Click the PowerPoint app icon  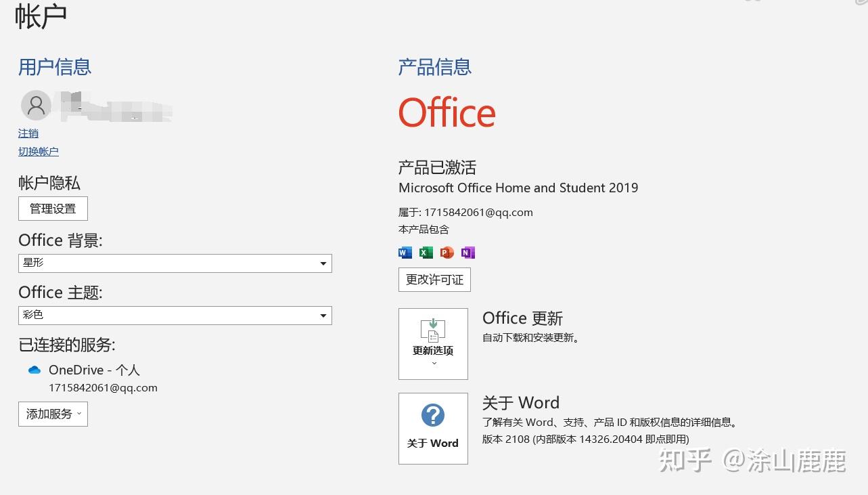click(x=447, y=253)
